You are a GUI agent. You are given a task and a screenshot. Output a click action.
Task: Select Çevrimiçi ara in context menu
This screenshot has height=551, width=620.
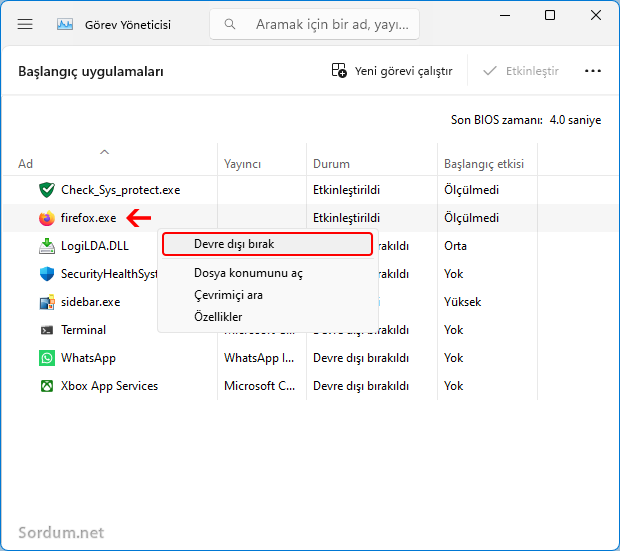click(x=228, y=295)
